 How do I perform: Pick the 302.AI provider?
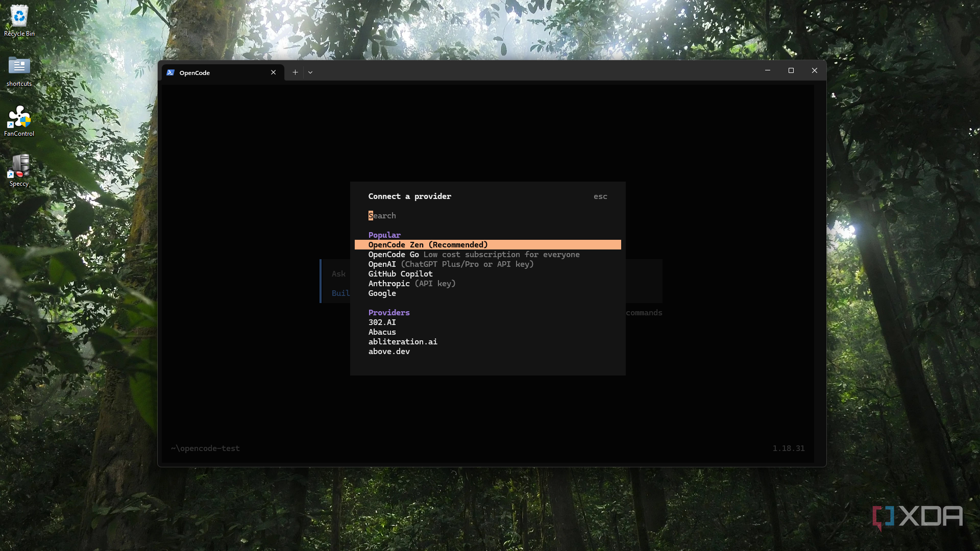487,322
